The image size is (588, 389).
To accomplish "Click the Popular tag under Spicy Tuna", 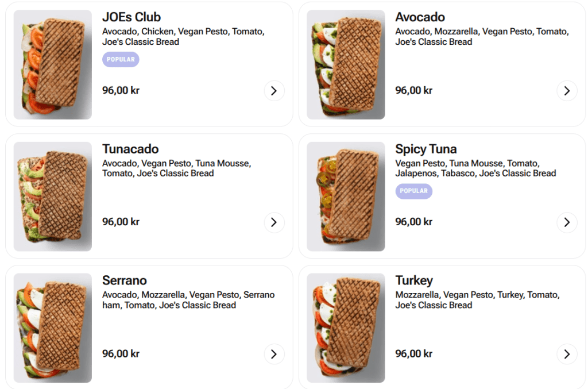I will pyautogui.click(x=413, y=191).
